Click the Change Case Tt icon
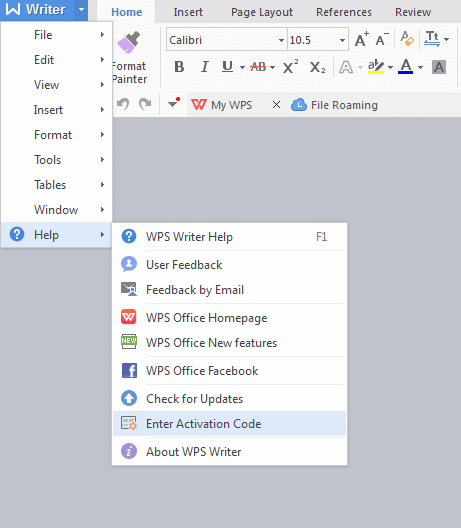 coord(432,39)
